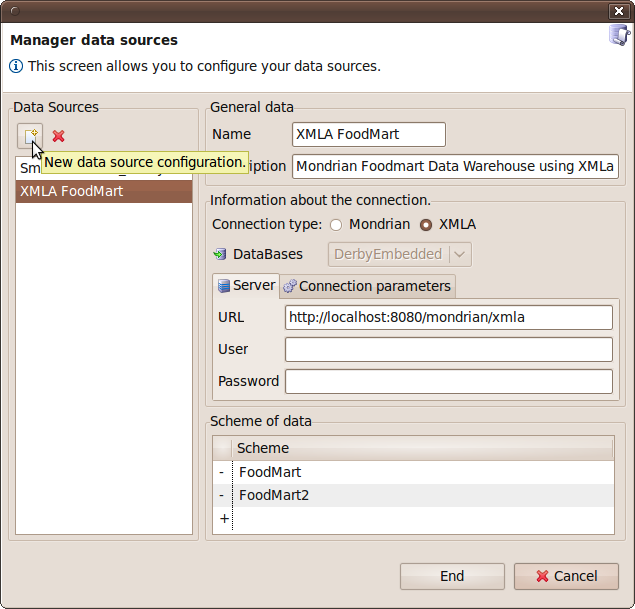
Task: Click the minus icon beside FoodMart2 scheme
Action: (222, 495)
